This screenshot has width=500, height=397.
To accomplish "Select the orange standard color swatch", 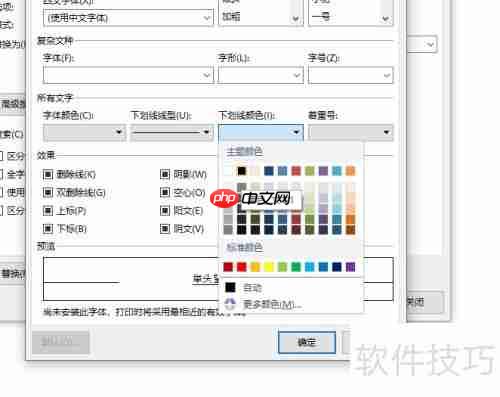I will click(x=255, y=267).
